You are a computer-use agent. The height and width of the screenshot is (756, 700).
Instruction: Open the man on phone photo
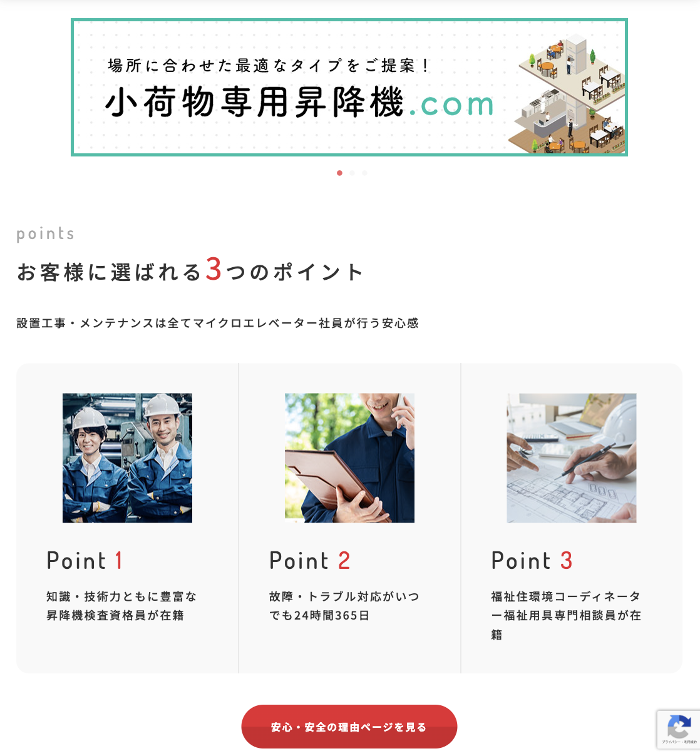(349, 458)
